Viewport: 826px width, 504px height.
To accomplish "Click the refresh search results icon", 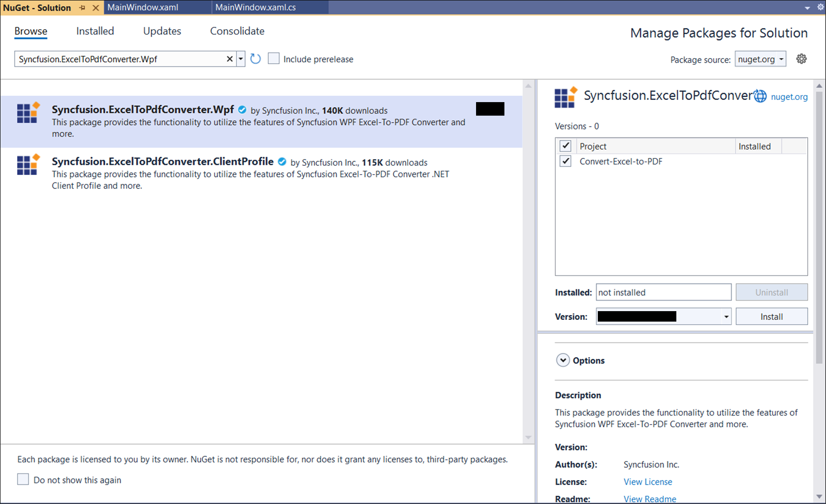I will click(256, 59).
